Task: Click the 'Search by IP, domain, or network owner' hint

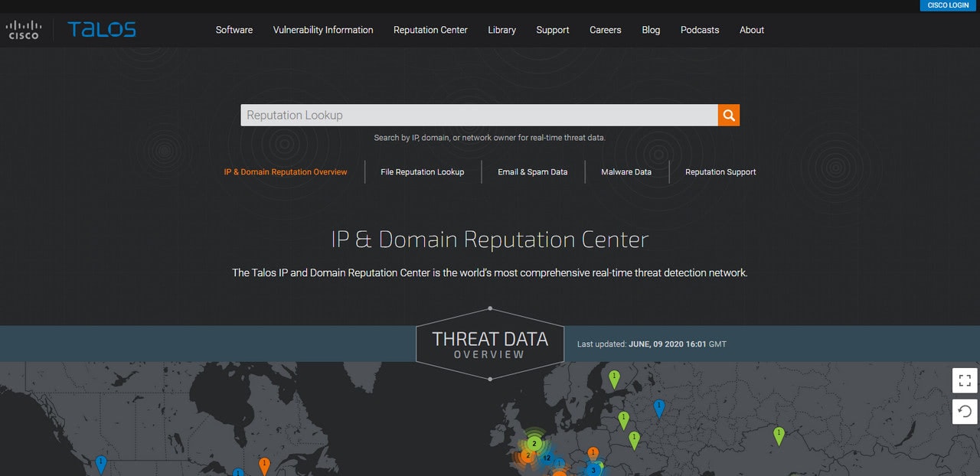Action: 490,138
